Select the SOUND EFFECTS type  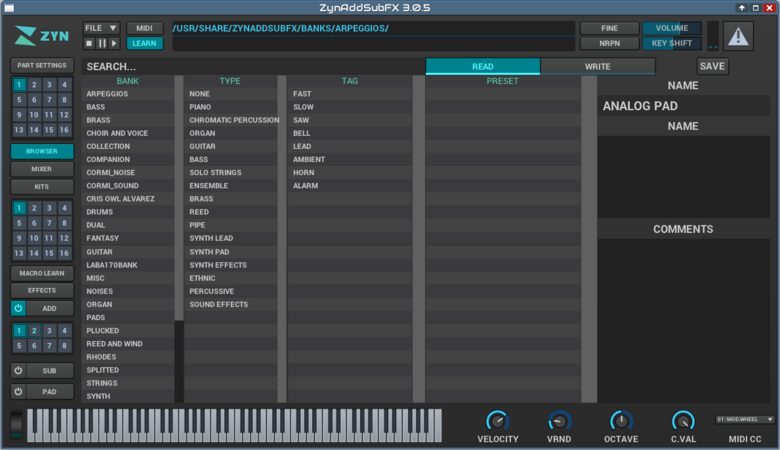click(x=231, y=304)
